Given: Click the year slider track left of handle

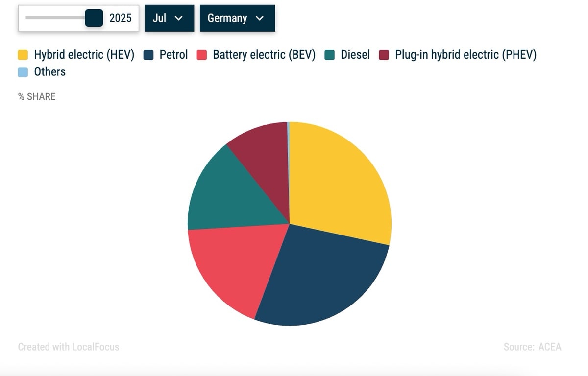Looking at the screenshot, I should click(54, 18).
